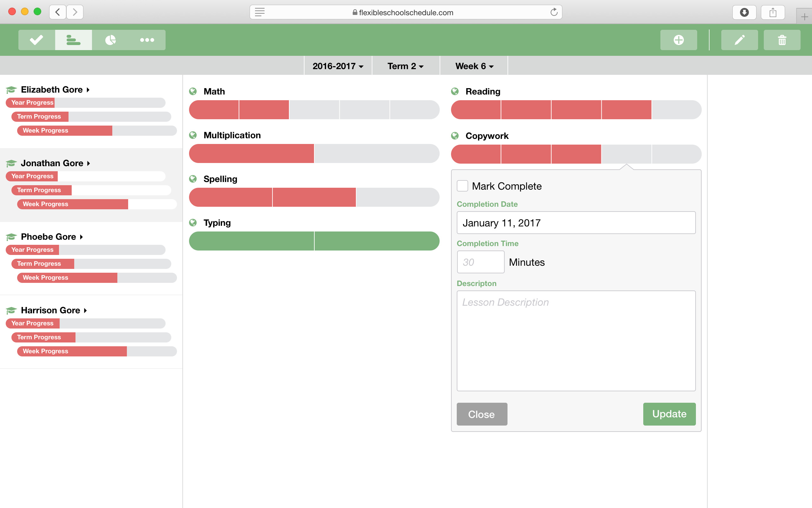Click the graduation cap next to Phoebe Gore

10,237
